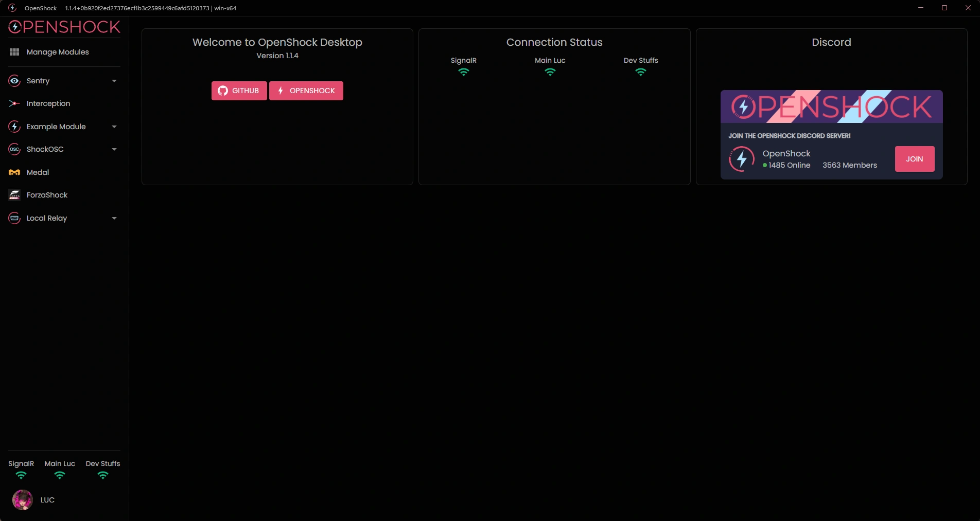Open the GitHub link button

coord(239,91)
